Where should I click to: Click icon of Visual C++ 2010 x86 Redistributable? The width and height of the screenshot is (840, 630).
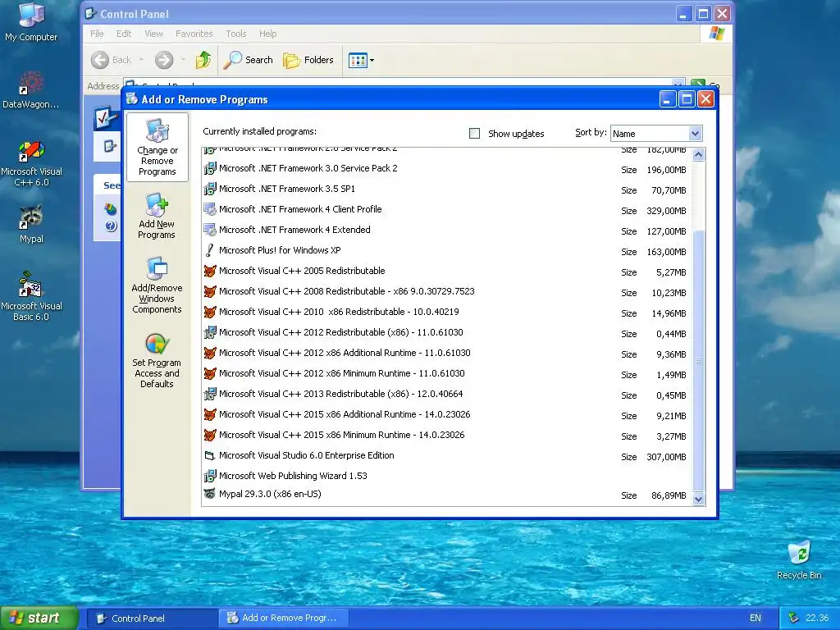tap(210, 313)
